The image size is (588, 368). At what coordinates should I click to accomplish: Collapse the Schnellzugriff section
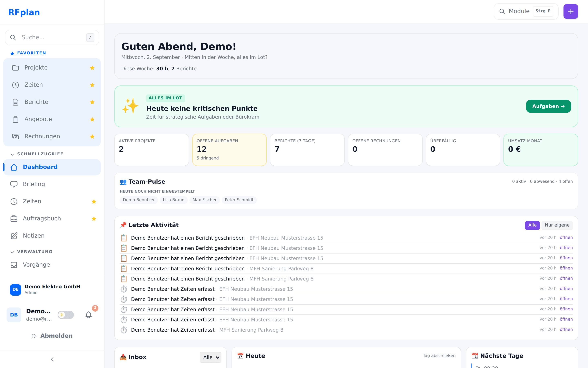[x=37, y=154]
